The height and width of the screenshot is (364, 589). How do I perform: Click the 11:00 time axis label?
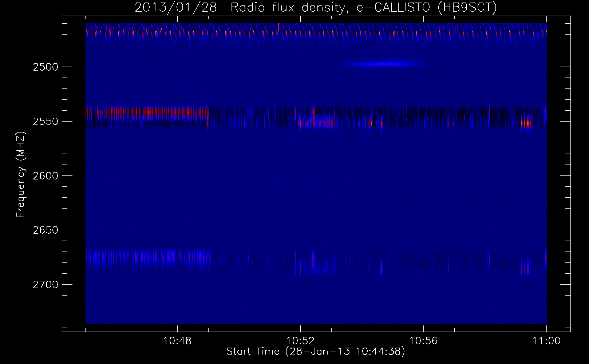coord(546,341)
